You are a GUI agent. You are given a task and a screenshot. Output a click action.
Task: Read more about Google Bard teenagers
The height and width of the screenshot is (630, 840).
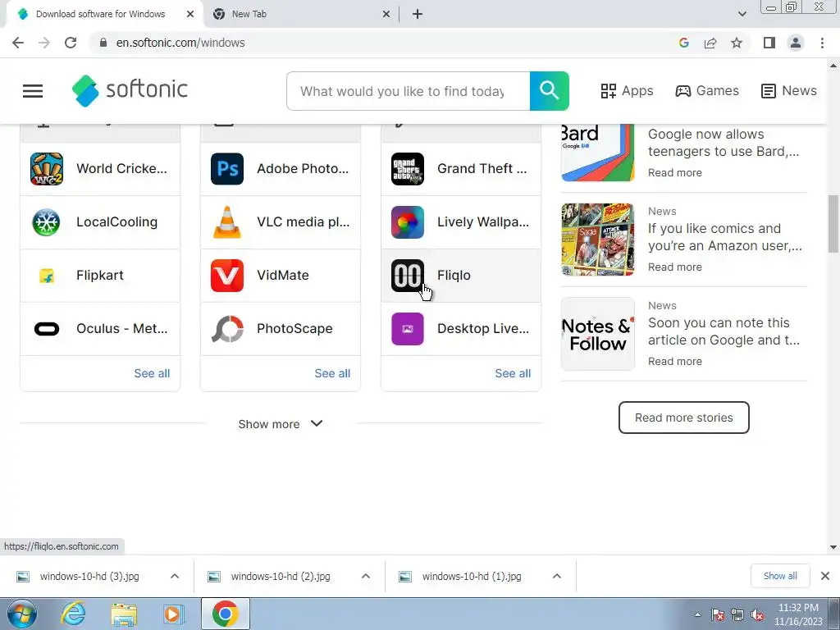(674, 172)
